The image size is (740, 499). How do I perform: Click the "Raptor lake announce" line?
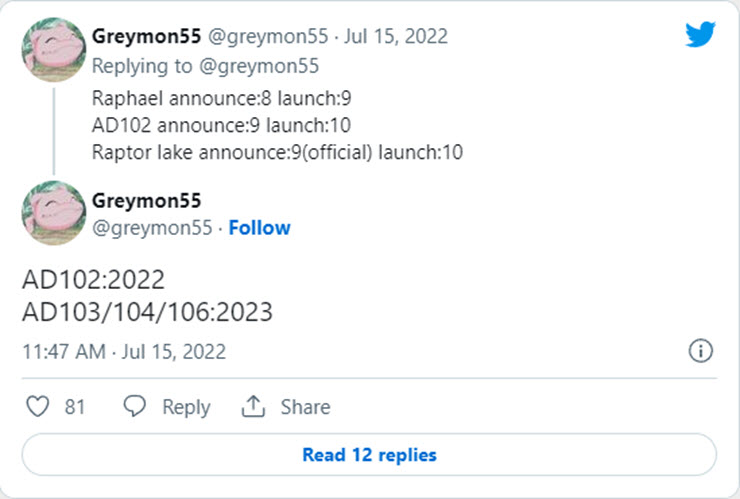point(277,152)
